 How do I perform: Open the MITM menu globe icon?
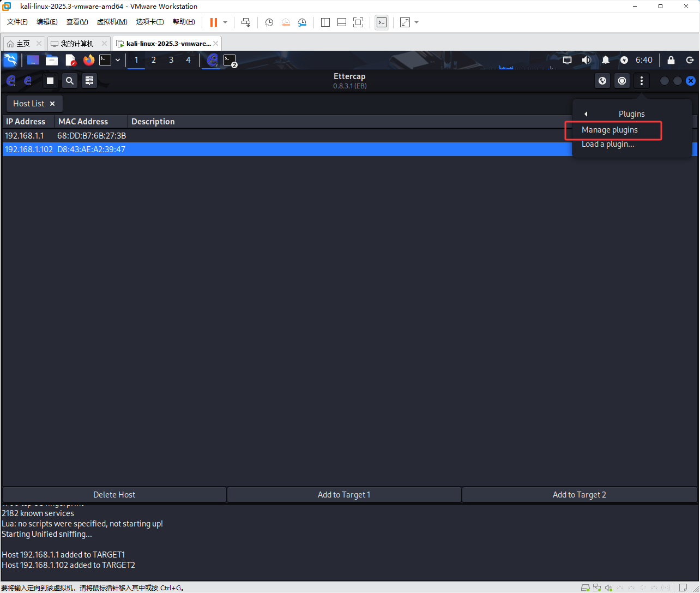pyautogui.click(x=602, y=81)
